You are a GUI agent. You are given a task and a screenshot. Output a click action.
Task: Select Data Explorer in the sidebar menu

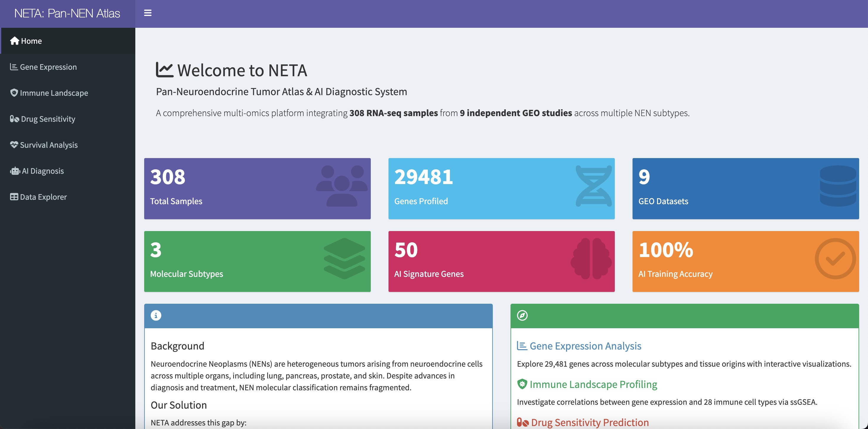tap(43, 196)
